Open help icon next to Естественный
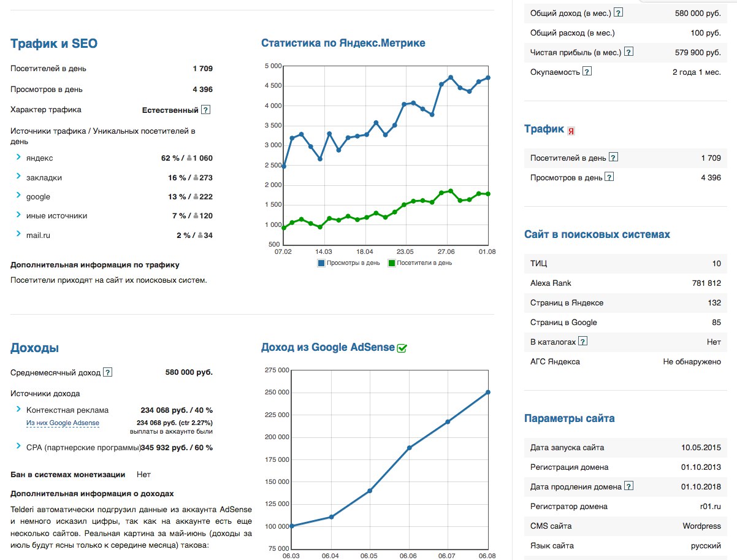 [x=206, y=110]
